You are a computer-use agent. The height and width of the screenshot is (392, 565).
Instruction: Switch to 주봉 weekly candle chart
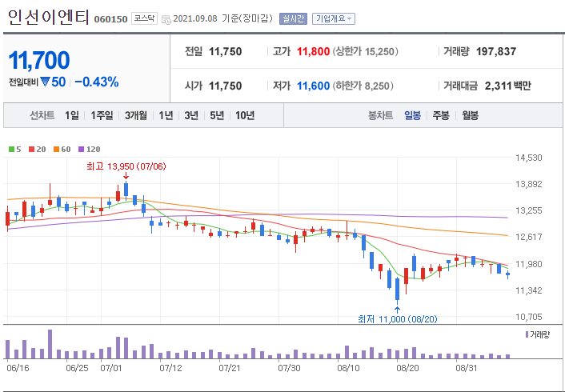(441, 116)
